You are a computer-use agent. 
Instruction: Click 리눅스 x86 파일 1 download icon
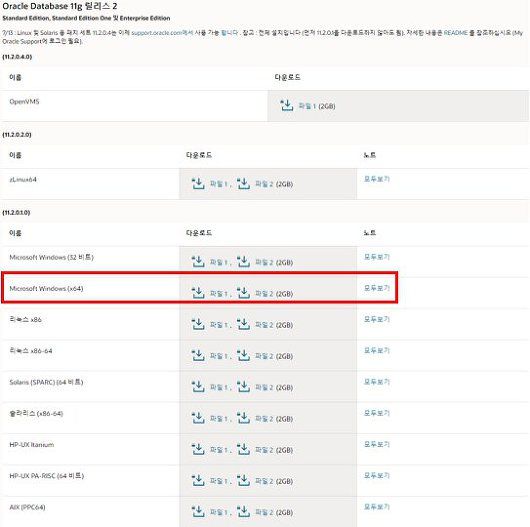tap(198, 324)
